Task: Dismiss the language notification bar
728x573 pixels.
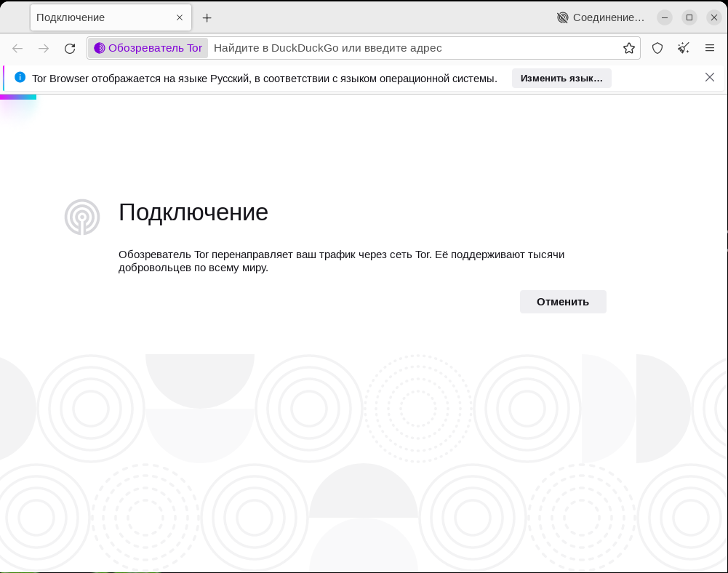Action: click(709, 78)
